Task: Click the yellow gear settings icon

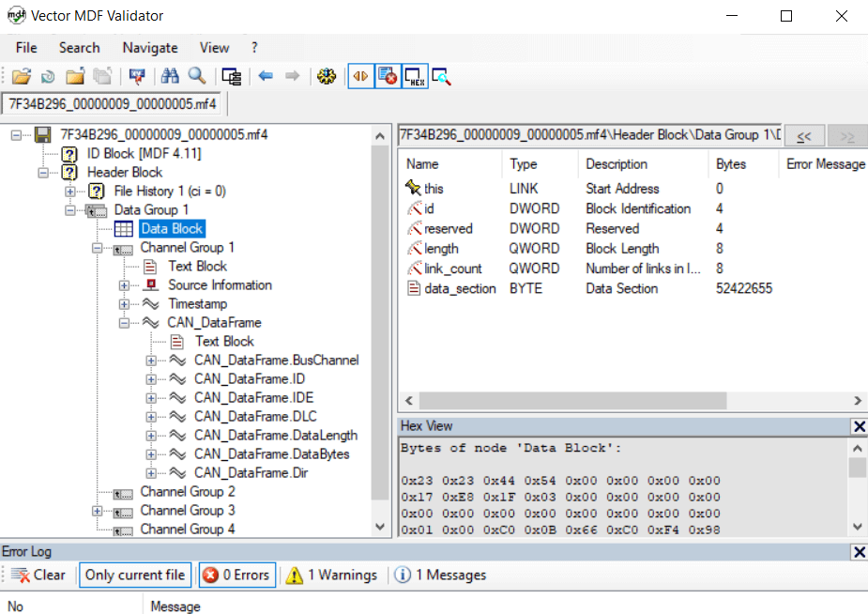Action: pyautogui.click(x=327, y=76)
